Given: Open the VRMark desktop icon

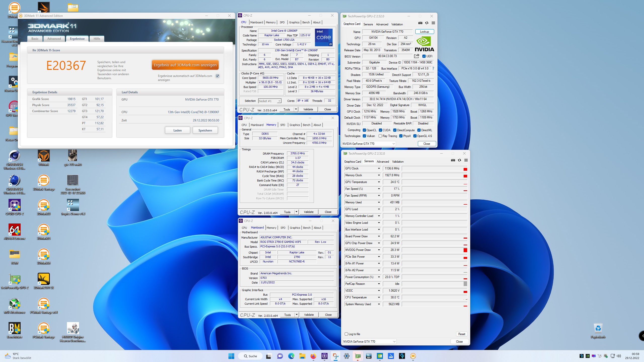Looking at the screenshot, I should [44, 158].
